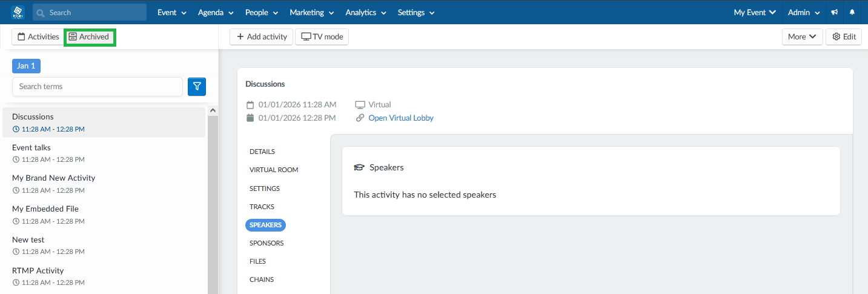Open the Event menu
This screenshot has width=868, height=294.
[172, 12]
